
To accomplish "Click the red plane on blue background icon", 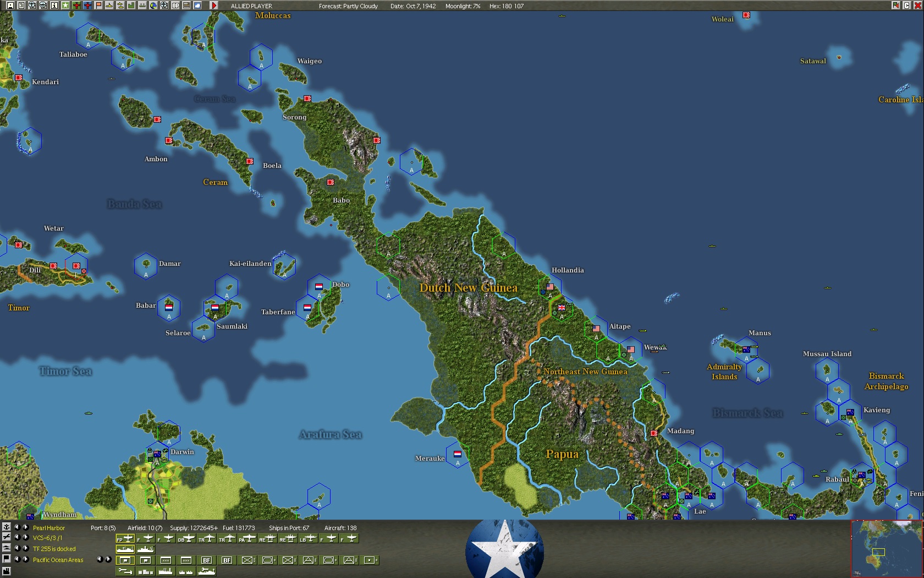I will click(x=87, y=6).
